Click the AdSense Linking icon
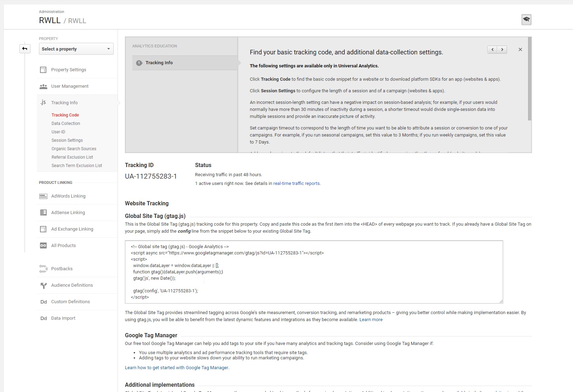This screenshot has height=392, width=573. tap(43, 213)
